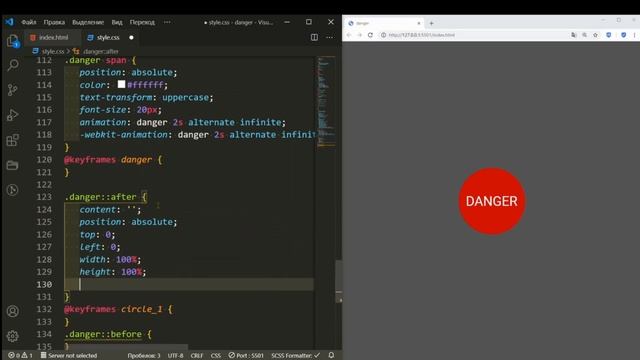Image resolution: width=640 pixels, height=360 pixels.
Task: Open the Search view in activity bar
Action: pos(13,65)
